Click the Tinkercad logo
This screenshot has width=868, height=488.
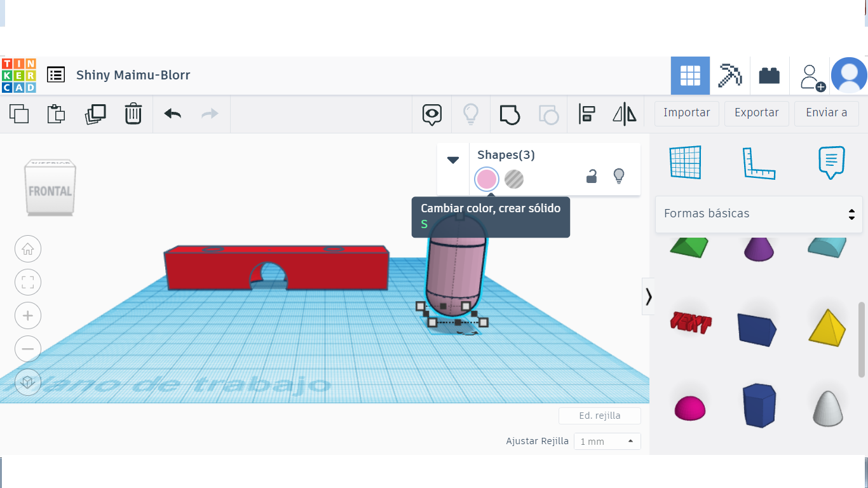pos(19,76)
